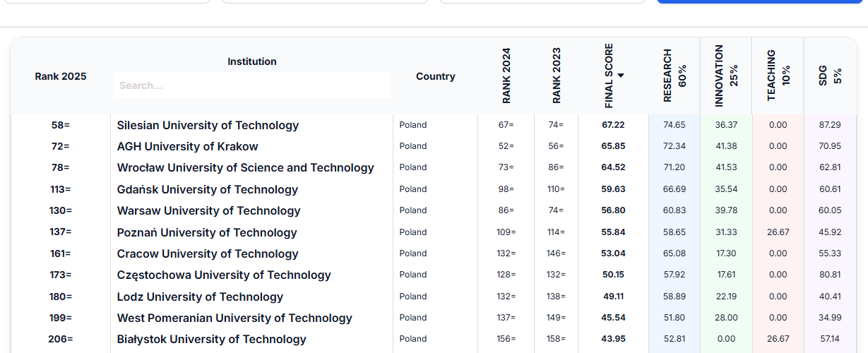Viewport: 868px width, 353px height.
Task: Click the Teaching 10% column header
Action: [778, 76]
